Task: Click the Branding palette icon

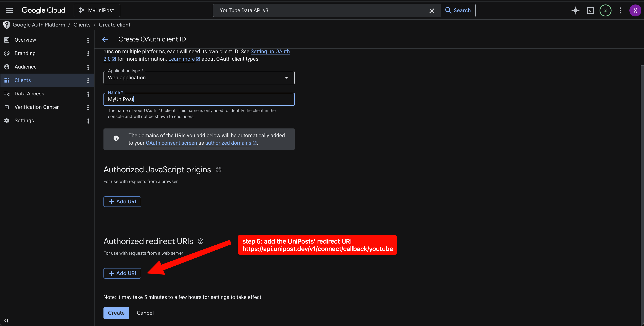Action: click(x=7, y=54)
